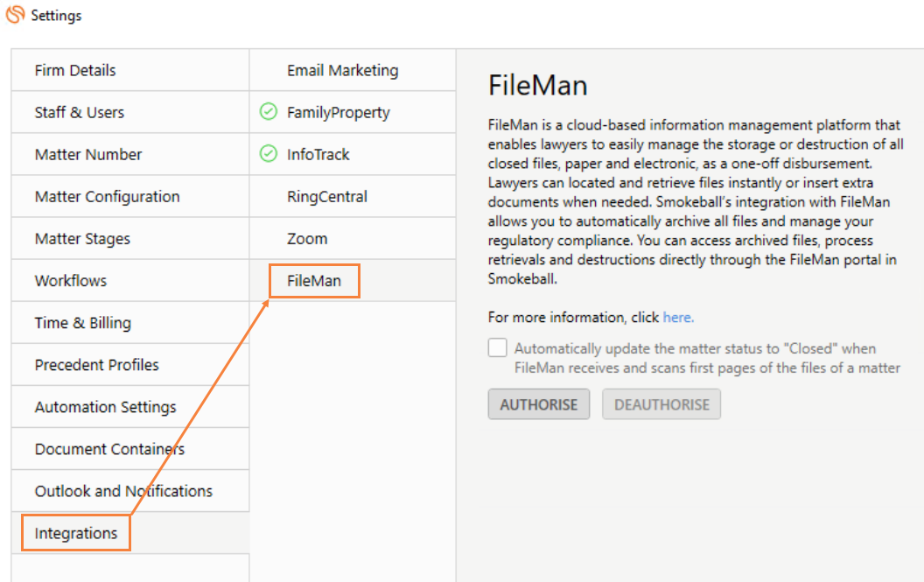This screenshot has width=924, height=582.
Task: Open Time & Billing settings
Action: click(x=130, y=323)
